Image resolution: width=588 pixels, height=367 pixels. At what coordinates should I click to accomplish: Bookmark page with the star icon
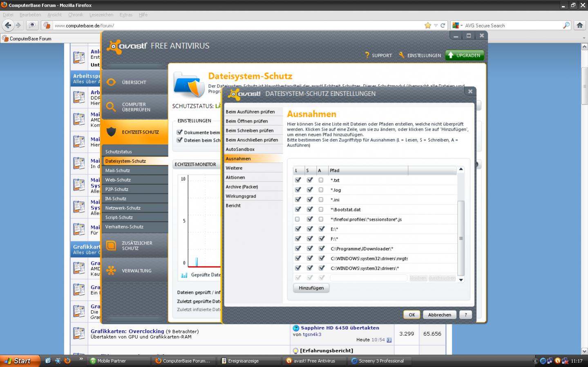pyautogui.click(x=428, y=25)
